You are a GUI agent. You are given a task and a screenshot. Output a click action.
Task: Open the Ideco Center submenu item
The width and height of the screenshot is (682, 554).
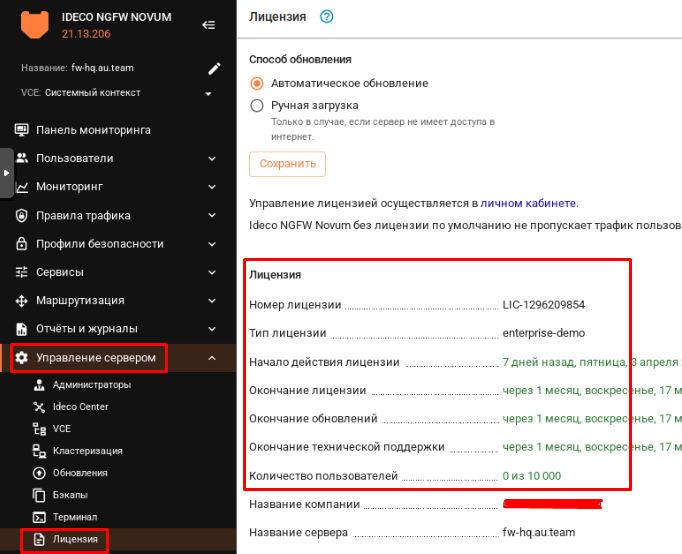(x=80, y=407)
